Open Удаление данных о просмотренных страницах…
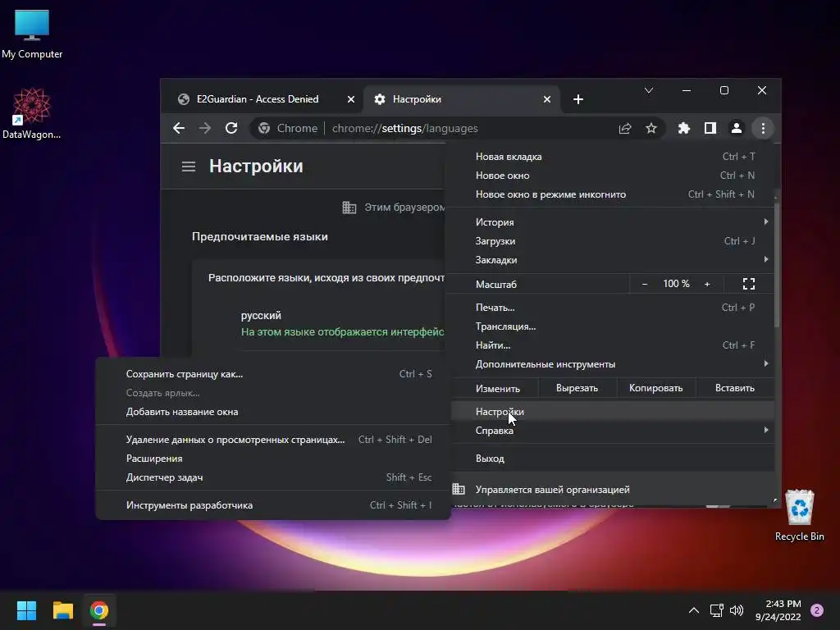Image resolution: width=840 pixels, height=630 pixels. pos(272,440)
